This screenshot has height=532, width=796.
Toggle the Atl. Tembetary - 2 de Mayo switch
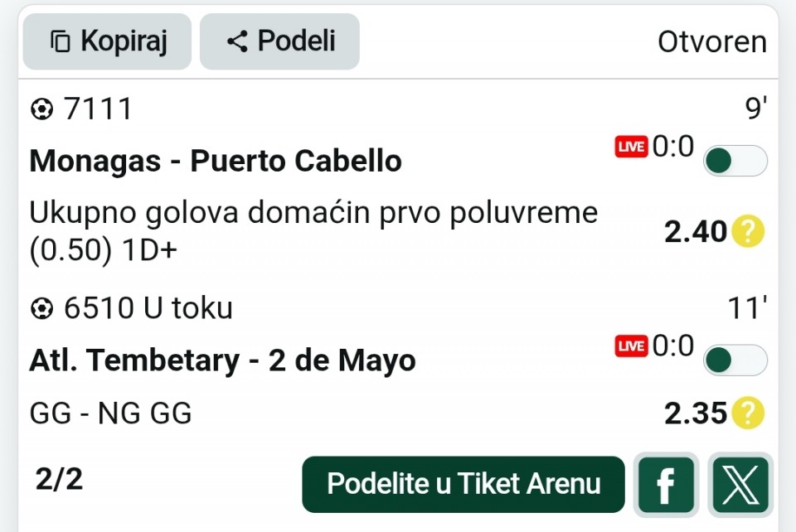click(x=735, y=360)
